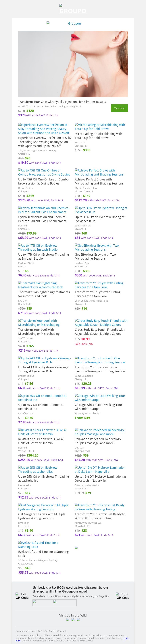
Task: Click the second app store badge
Action: 65,603
